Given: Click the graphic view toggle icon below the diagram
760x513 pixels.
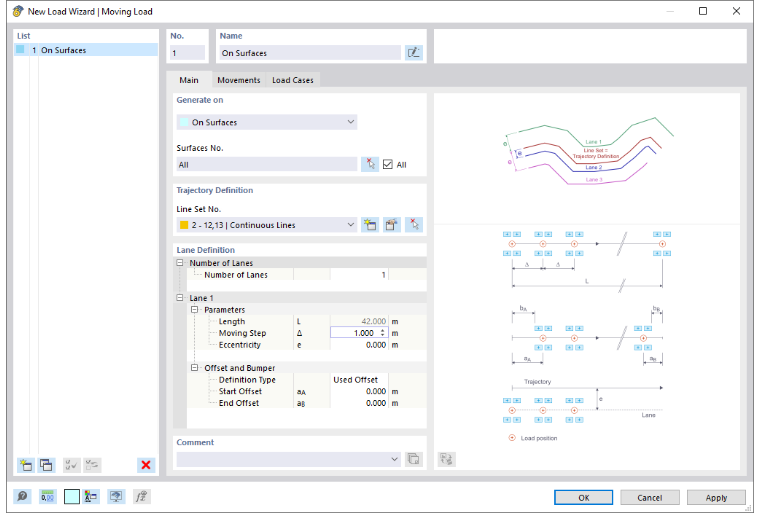Looking at the screenshot, I should [x=446, y=459].
